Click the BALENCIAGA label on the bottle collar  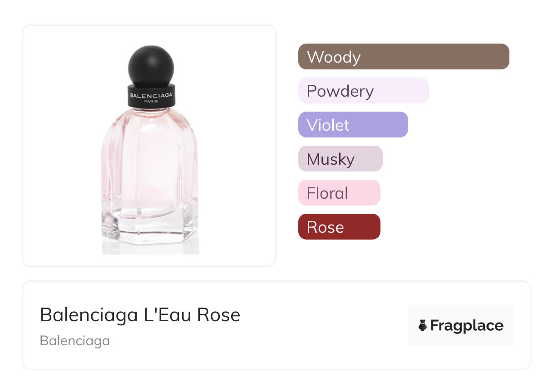coord(151,95)
